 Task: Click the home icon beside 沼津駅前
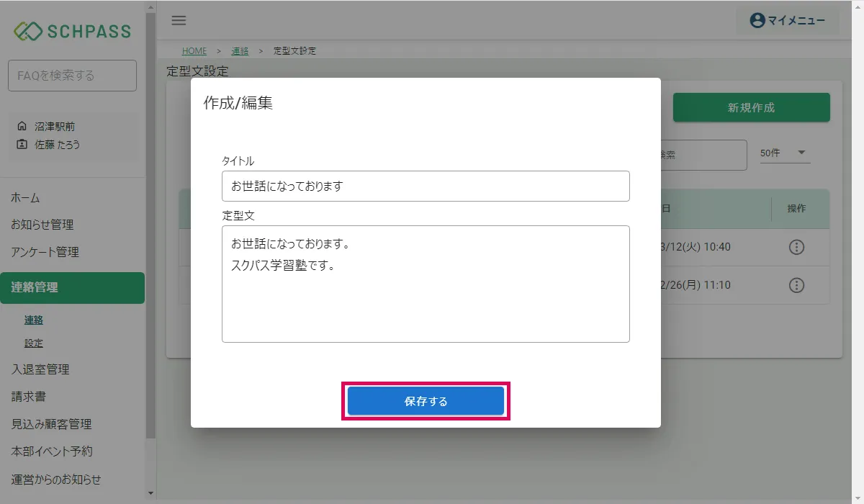[x=22, y=126]
